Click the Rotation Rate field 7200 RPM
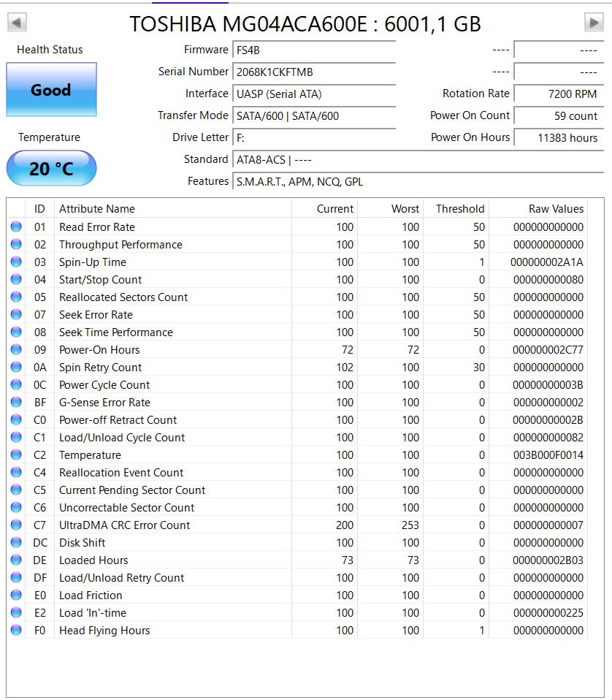The image size is (612, 700). tap(559, 94)
